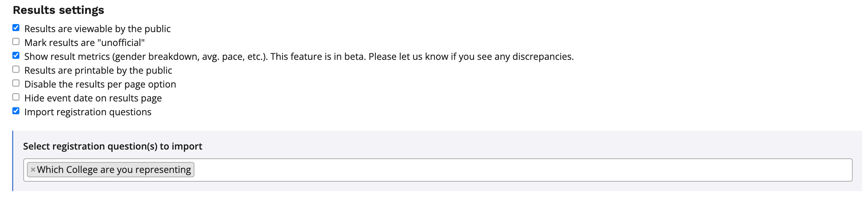Click "Select registration question(s) to import" field label
This screenshot has width=868, height=197.
click(113, 146)
